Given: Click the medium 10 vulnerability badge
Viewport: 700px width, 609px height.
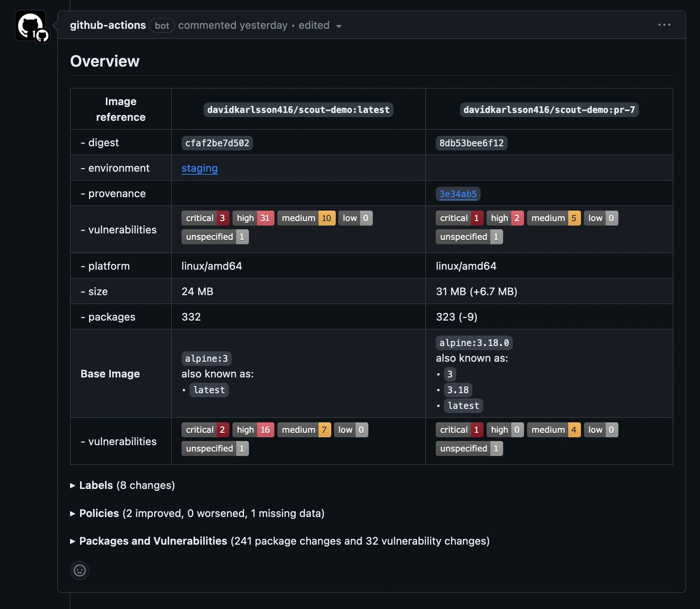Looking at the screenshot, I should (306, 218).
